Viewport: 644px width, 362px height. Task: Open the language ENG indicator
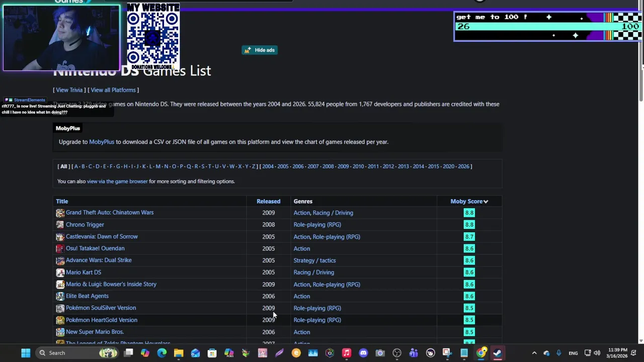tap(573, 353)
